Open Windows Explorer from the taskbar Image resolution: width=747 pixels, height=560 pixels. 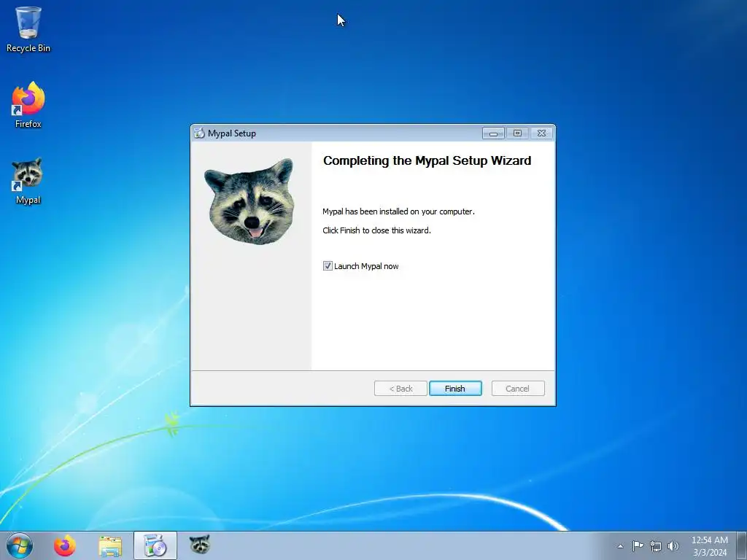coord(110,545)
